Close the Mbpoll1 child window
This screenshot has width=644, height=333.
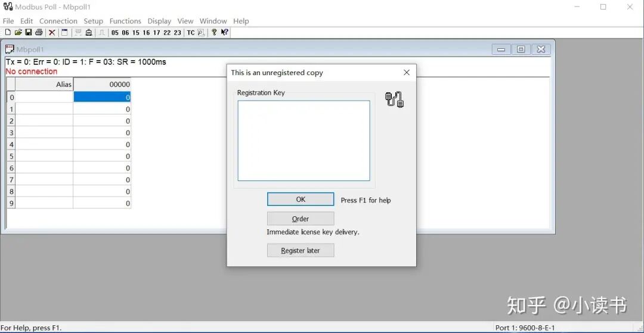coord(541,49)
